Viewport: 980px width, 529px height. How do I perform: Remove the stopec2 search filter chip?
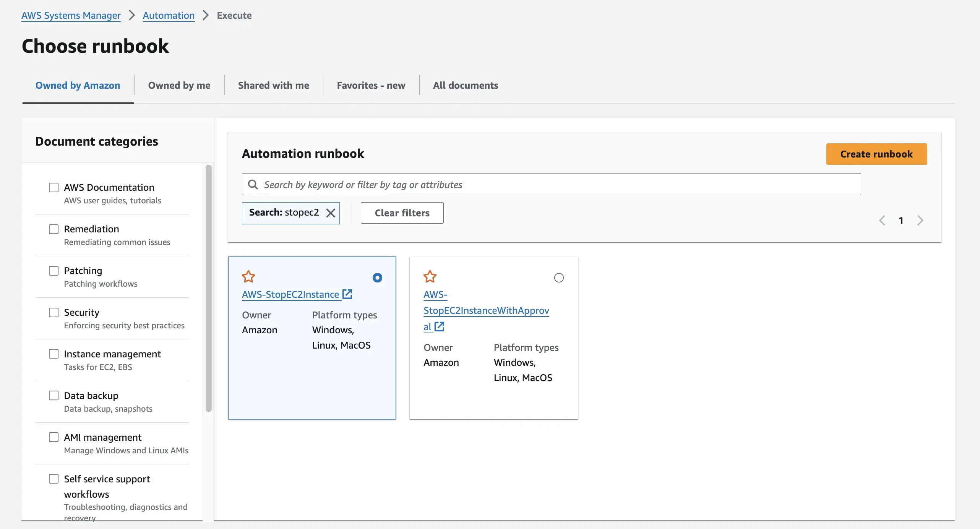click(331, 213)
